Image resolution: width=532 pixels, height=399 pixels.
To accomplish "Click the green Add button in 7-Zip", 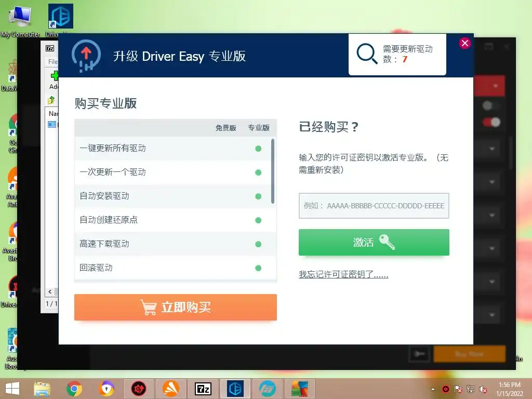I will [x=54, y=80].
